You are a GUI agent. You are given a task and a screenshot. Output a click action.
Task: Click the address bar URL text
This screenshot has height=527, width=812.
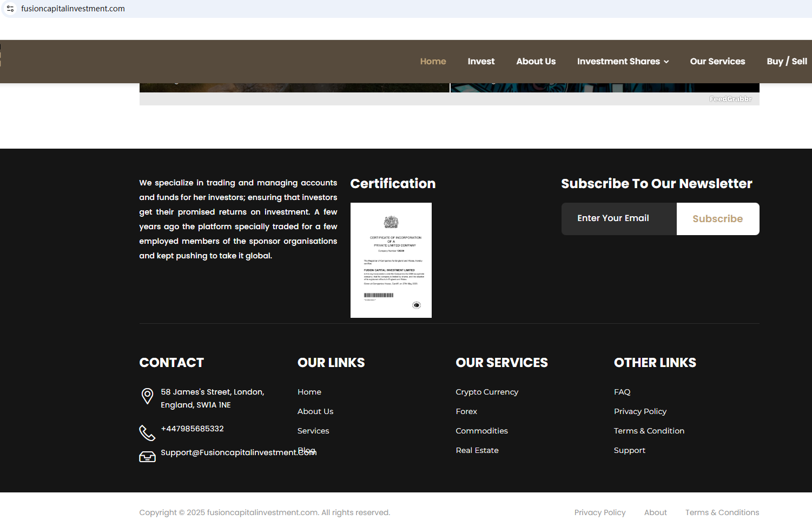[x=73, y=9]
